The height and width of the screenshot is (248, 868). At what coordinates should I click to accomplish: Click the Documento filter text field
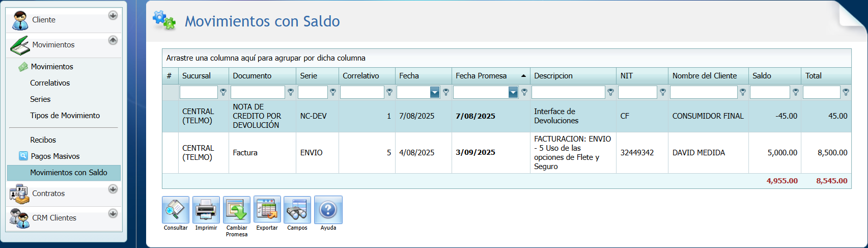(x=258, y=92)
